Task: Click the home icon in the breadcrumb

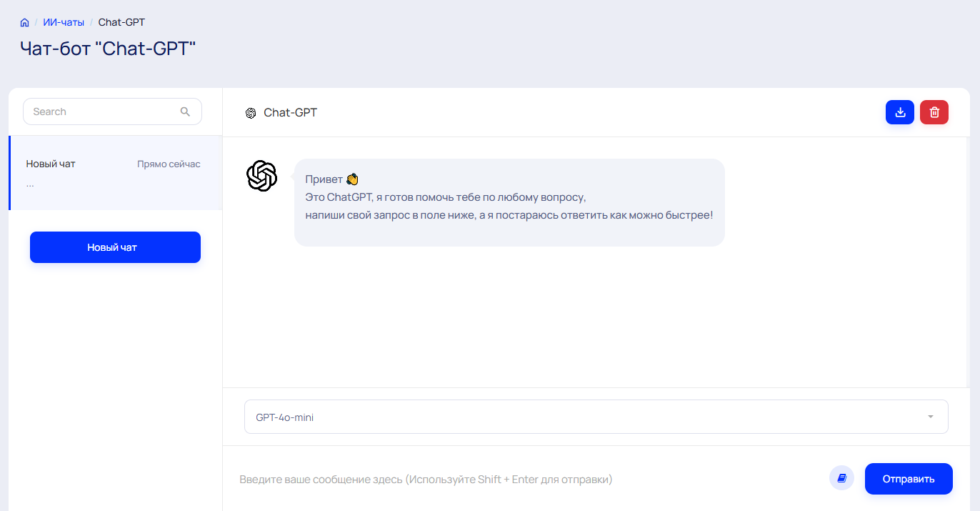Action: 25,23
